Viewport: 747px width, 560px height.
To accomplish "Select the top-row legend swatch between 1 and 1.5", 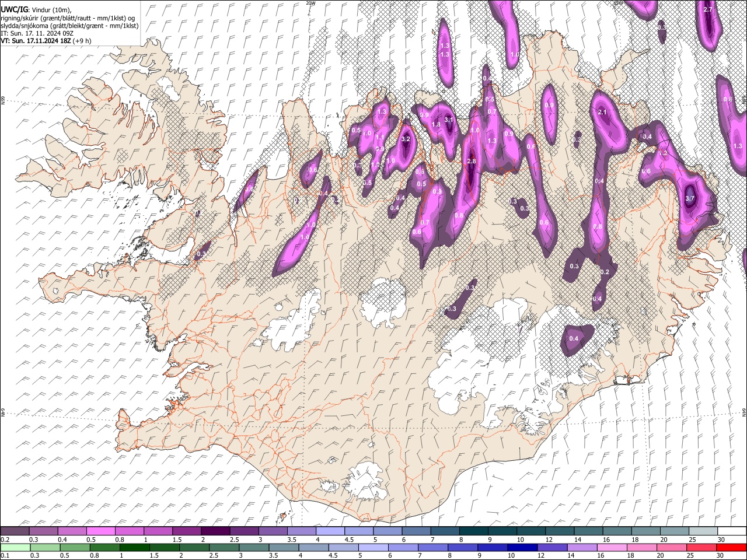I will [x=158, y=531].
